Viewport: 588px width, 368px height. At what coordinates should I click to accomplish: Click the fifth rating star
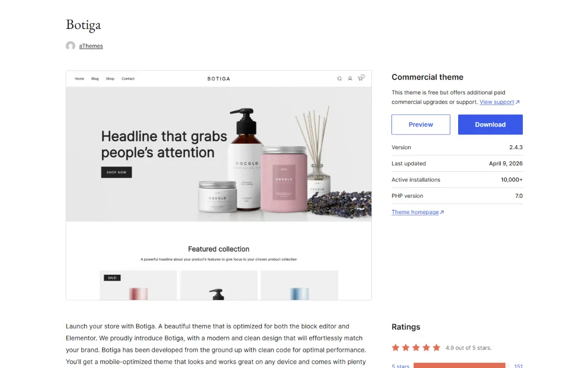tap(437, 347)
